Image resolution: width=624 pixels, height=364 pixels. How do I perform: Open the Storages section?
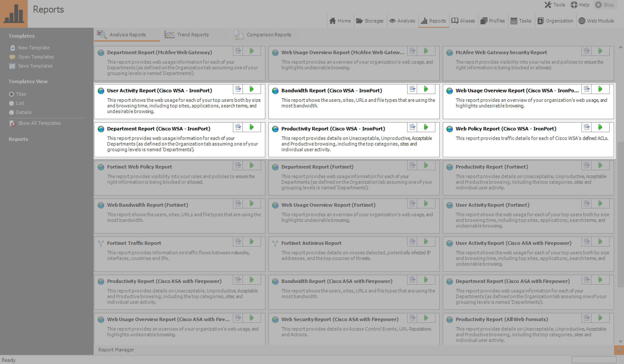370,21
